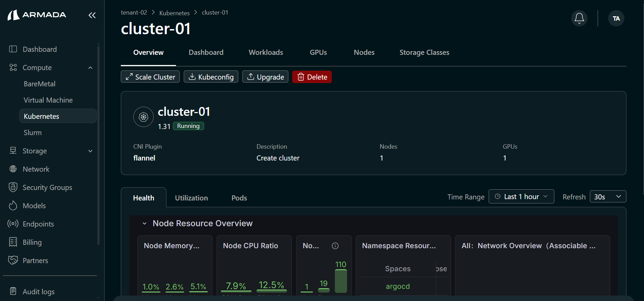Download Kubeconfig
Screen dimensions: 644x301
click(x=211, y=77)
